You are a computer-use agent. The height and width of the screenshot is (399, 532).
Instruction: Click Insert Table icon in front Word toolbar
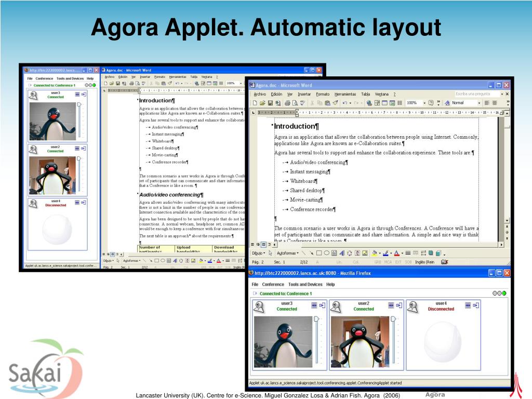tap(384, 103)
